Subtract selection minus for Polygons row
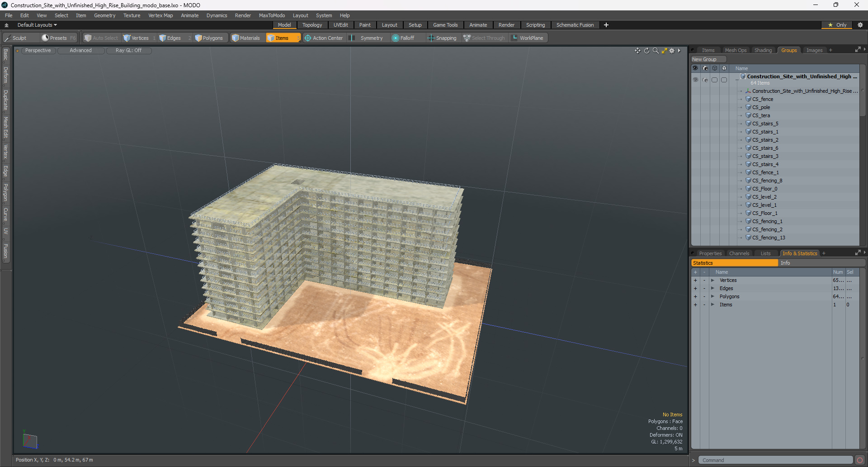Viewport: 868px width, 467px height. 704,297
